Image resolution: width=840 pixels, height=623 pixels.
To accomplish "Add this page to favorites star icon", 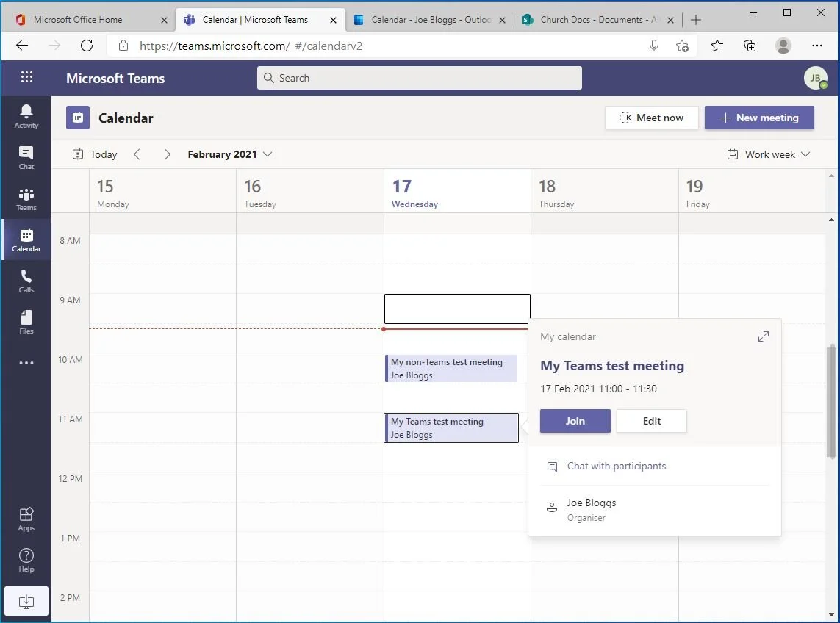I will (682, 46).
